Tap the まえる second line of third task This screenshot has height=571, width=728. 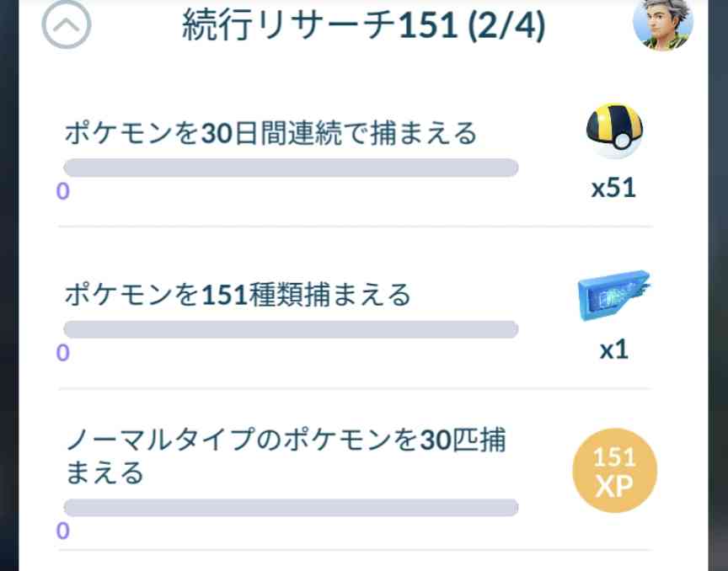(x=104, y=473)
